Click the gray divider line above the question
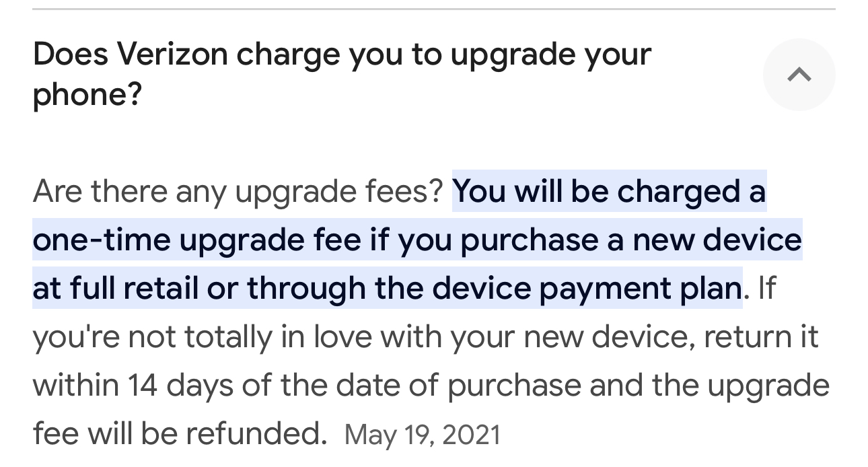The image size is (868, 467). [434, 9]
